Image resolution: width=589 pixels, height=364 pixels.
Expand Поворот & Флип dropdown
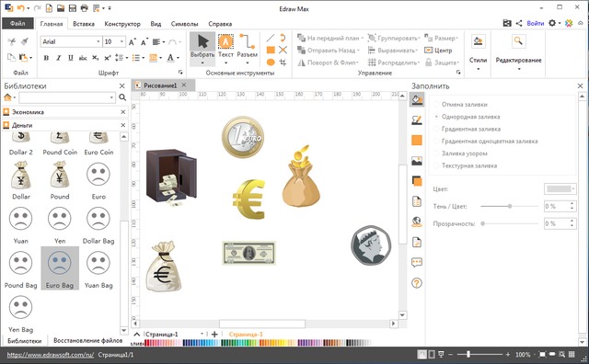point(357,63)
